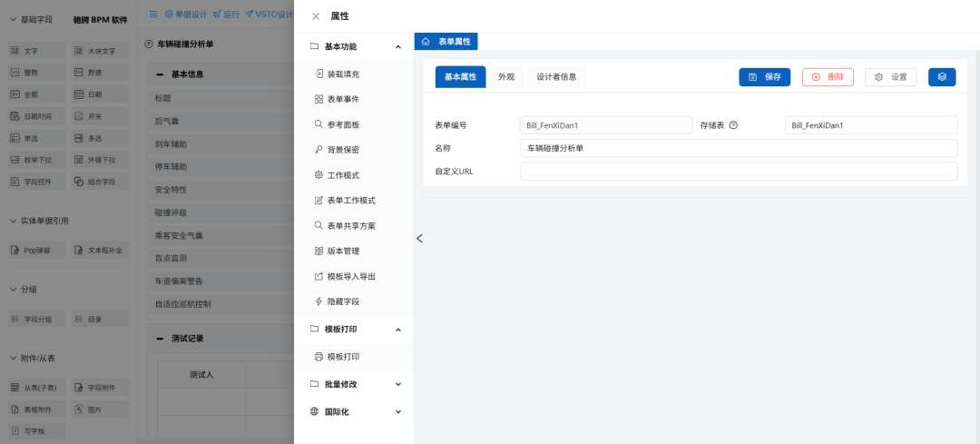Viewport: 980px width, 444px height.
Task: Open the 模板导入导出 menu item
Action: (x=354, y=276)
